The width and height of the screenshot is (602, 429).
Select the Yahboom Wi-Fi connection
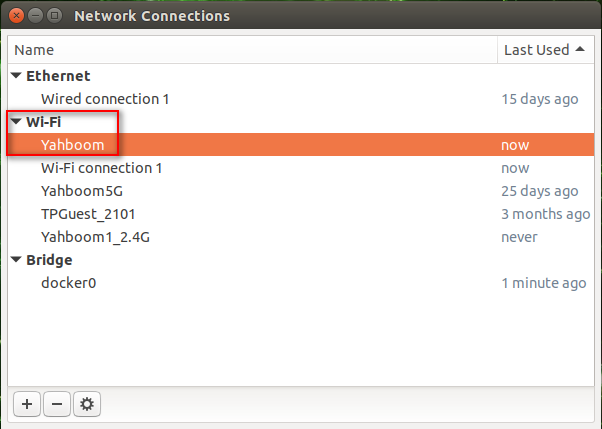pyautogui.click(x=301, y=145)
